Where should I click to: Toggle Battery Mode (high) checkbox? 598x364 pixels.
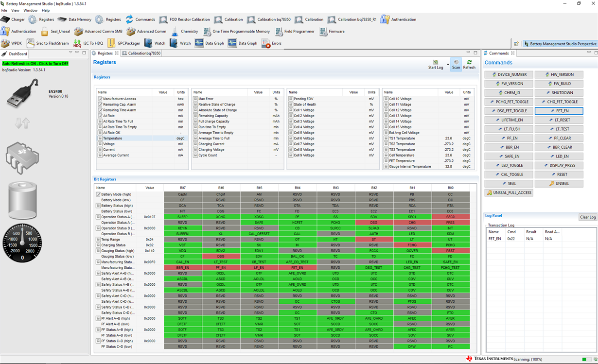(98, 194)
